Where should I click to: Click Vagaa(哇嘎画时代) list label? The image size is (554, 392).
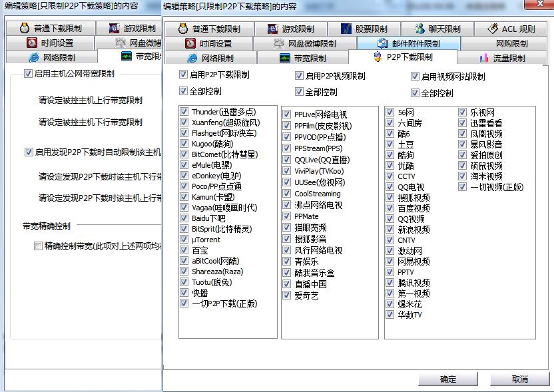224,208
